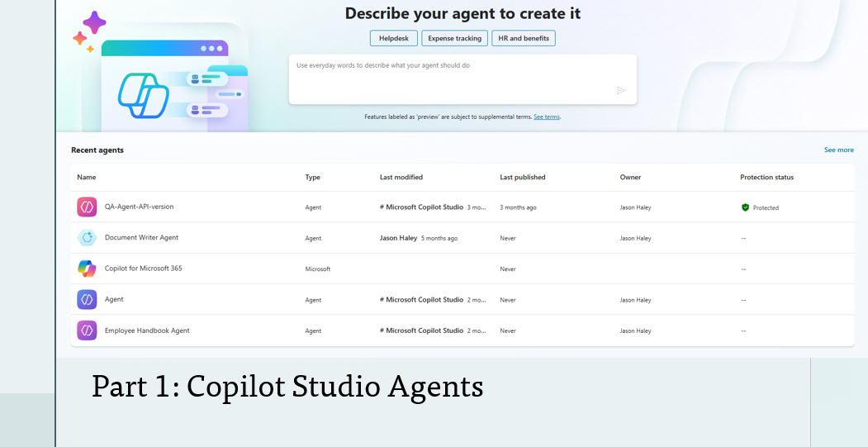Click the Describe your agent heading

(x=462, y=14)
